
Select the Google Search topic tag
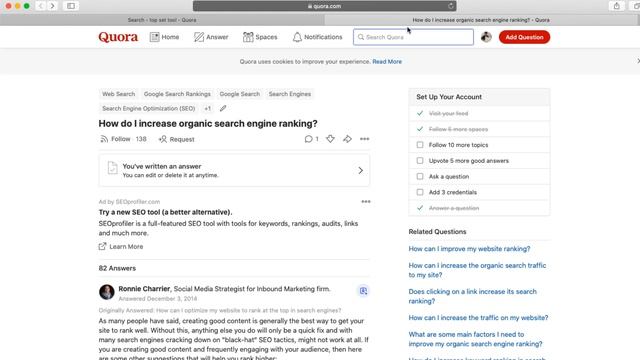pos(240,94)
